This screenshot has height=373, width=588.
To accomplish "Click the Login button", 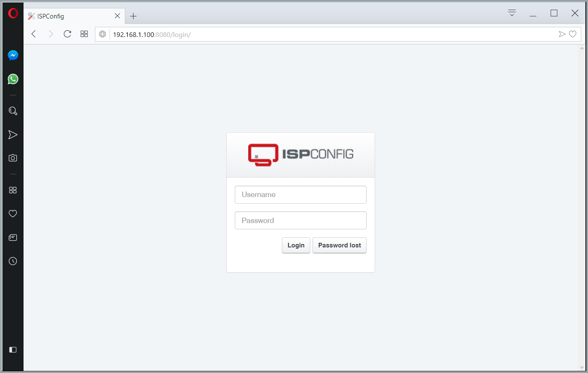I will 296,245.
